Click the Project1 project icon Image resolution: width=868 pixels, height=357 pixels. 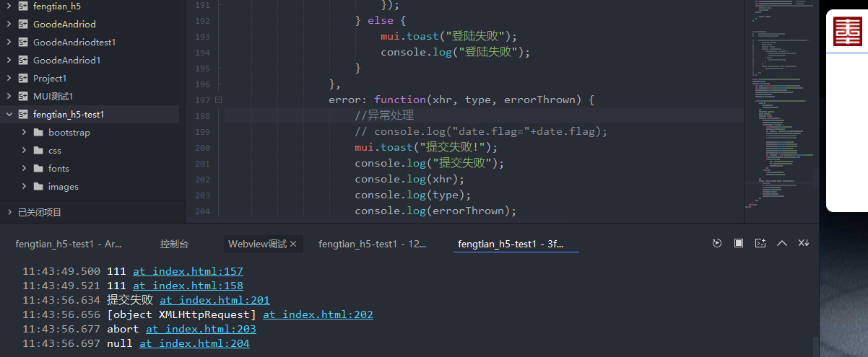click(x=23, y=78)
